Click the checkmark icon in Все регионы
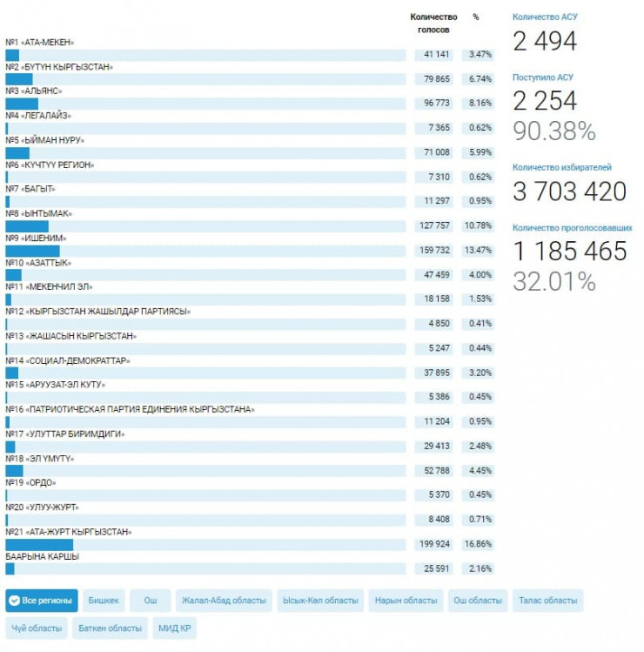The height and width of the screenshot is (652, 644). click(15, 601)
